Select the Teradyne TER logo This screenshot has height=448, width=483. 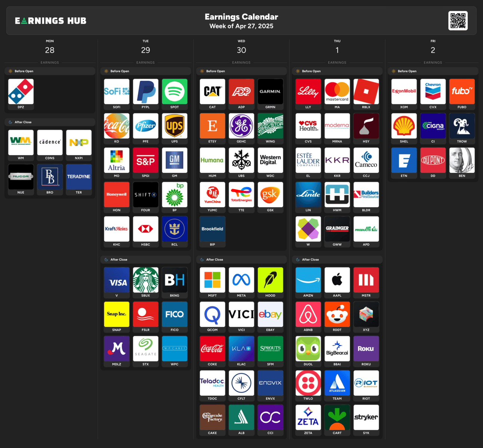point(79,177)
